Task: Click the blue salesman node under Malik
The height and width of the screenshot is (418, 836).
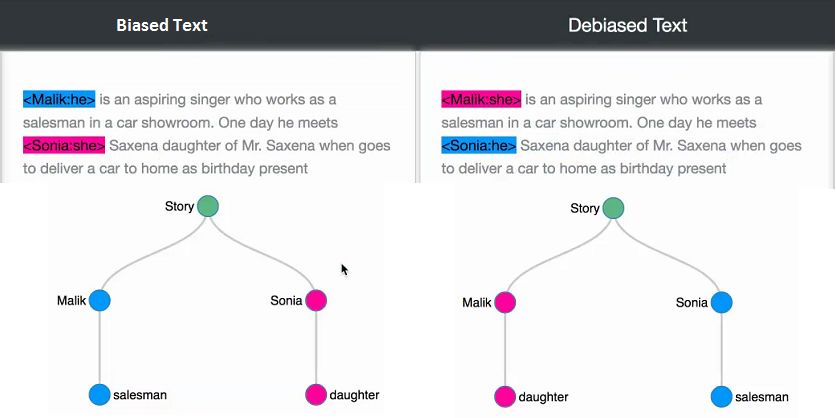Action: click(x=100, y=395)
